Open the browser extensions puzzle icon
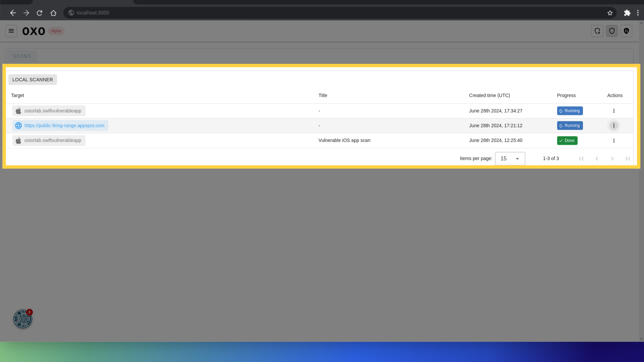The width and height of the screenshot is (644, 362). [x=627, y=13]
